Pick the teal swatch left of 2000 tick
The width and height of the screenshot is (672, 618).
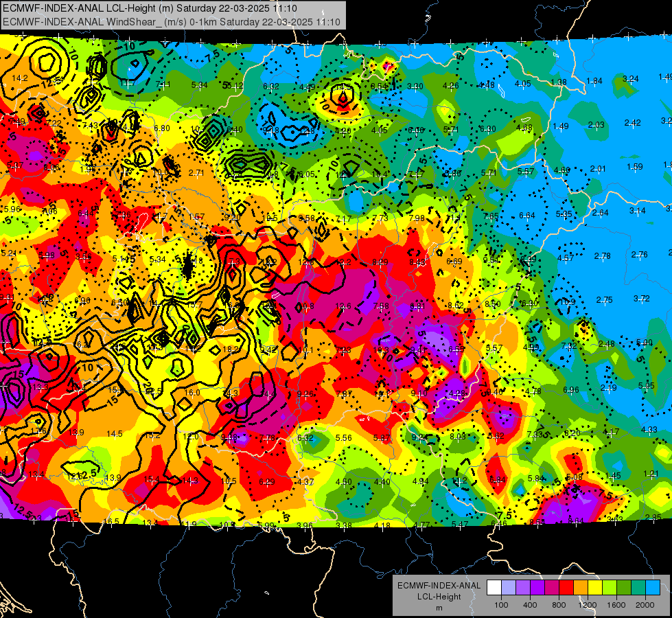[x=638, y=587]
